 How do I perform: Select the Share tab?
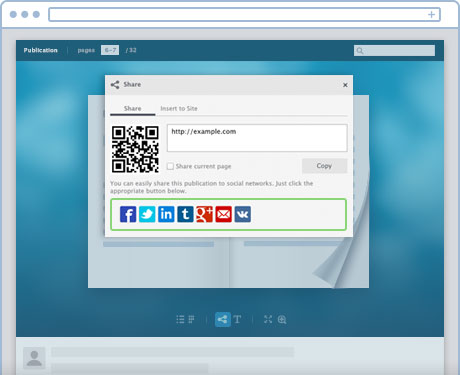(x=132, y=108)
